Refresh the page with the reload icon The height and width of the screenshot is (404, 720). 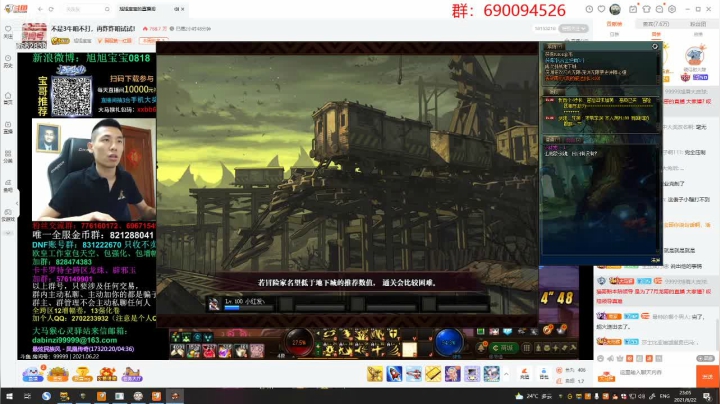pyautogui.click(x=51, y=9)
